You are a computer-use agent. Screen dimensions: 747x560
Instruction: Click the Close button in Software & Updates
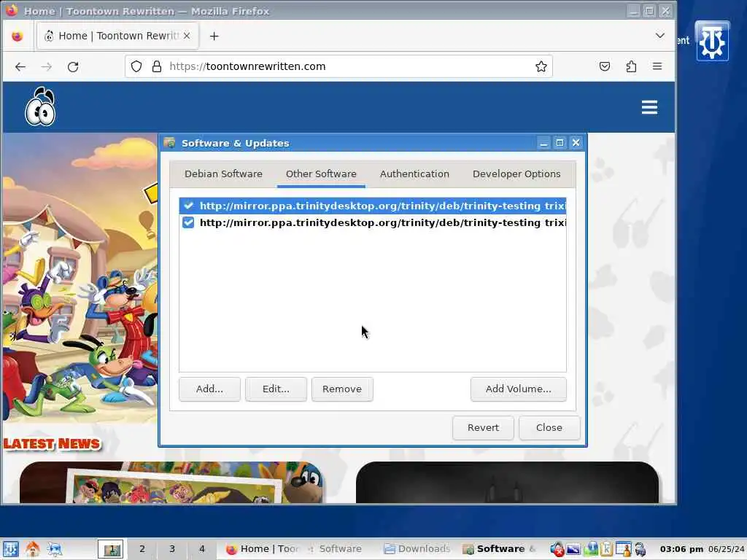coord(549,427)
